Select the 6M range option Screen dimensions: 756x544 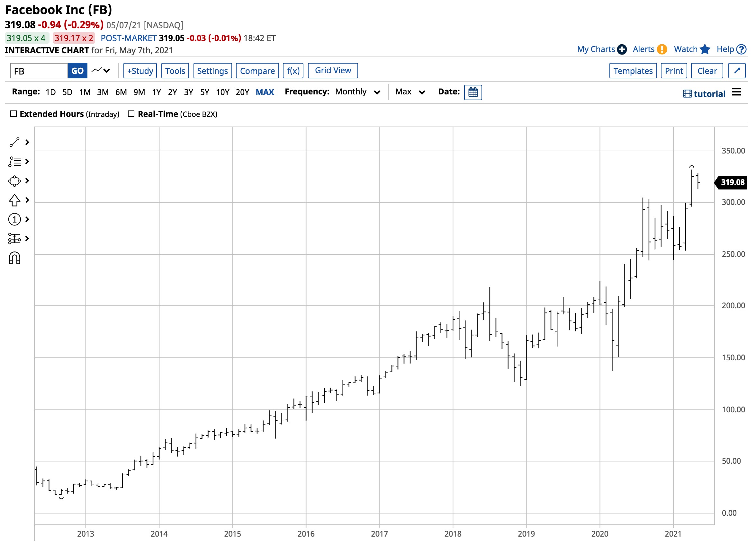121,92
